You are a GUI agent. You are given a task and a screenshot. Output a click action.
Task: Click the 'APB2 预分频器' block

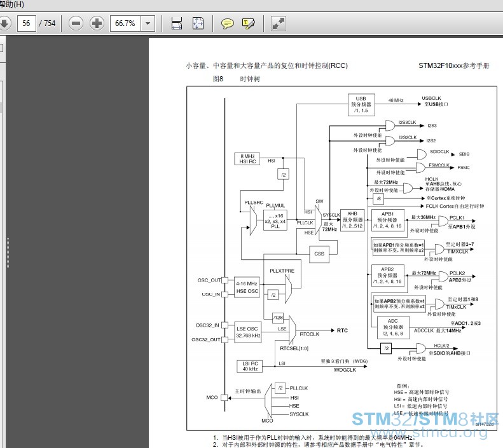click(387, 275)
